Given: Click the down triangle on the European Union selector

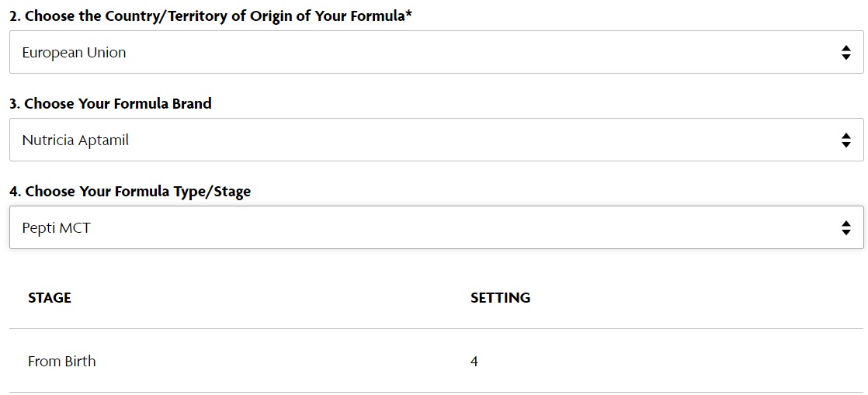Looking at the screenshot, I should coord(845,57).
